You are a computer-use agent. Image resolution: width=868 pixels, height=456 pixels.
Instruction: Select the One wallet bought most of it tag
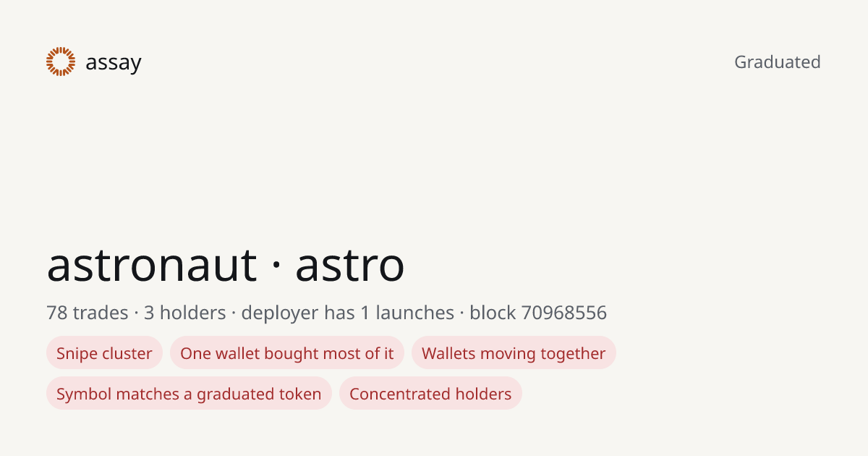[x=287, y=353]
